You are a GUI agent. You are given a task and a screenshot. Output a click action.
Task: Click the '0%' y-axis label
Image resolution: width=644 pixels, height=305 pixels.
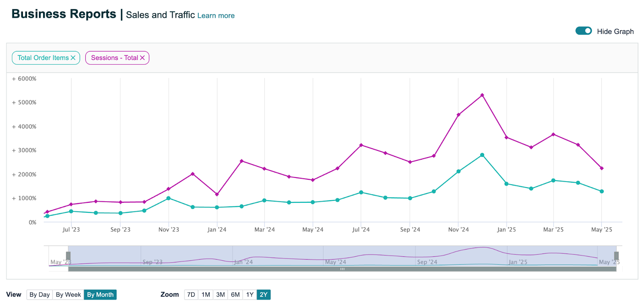[x=33, y=223]
